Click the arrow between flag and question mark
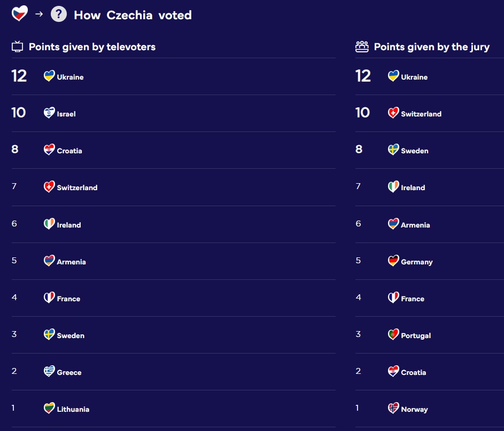504x431 pixels. (x=39, y=14)
